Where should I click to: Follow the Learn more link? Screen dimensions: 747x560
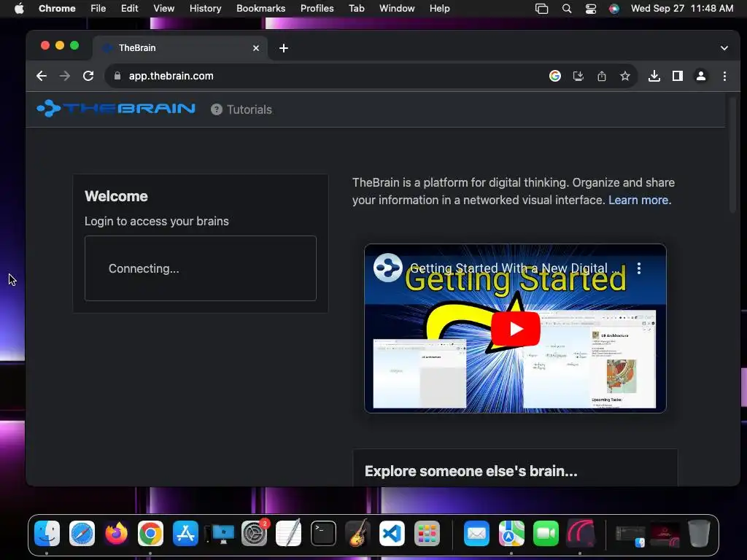639,200
